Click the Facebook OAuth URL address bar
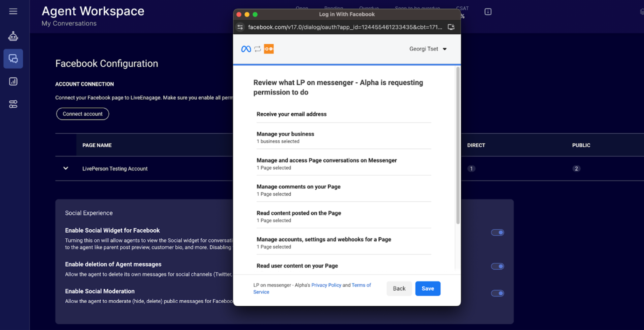Screen dimensions: 644x330 345,27
